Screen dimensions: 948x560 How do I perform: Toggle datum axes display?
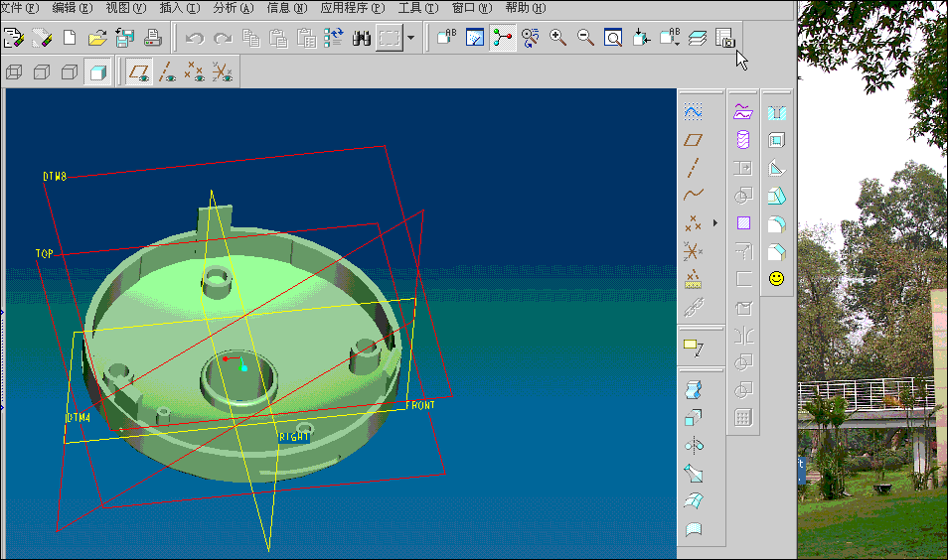click(x=167, y=72)
